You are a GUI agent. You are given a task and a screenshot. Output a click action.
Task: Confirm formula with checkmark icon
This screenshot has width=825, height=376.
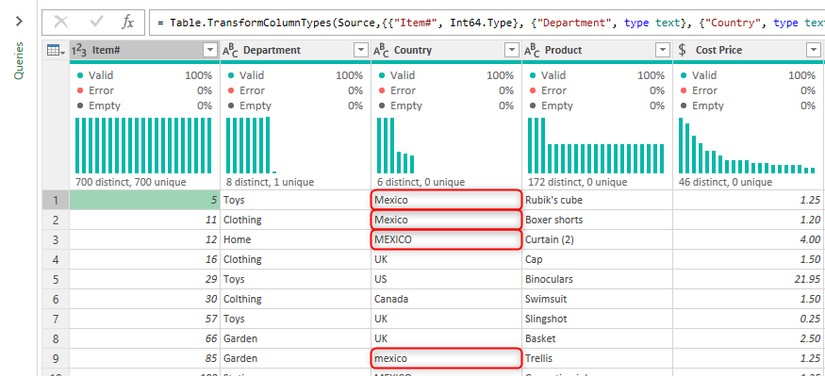97,22
